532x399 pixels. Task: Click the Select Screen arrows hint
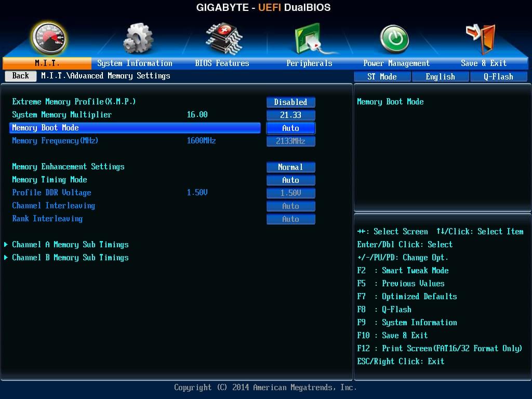pyautogui.click(x=393, y=231)
